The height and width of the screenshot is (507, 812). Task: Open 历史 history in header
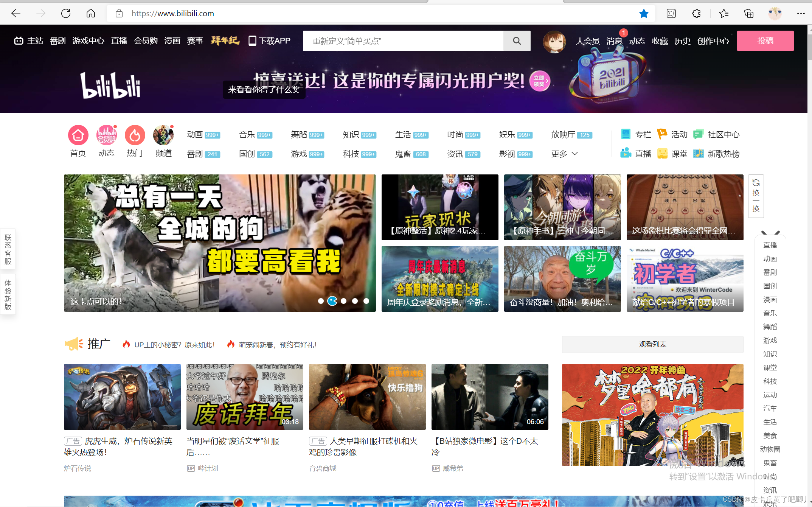pyautogui.click(x=683, y=41)
